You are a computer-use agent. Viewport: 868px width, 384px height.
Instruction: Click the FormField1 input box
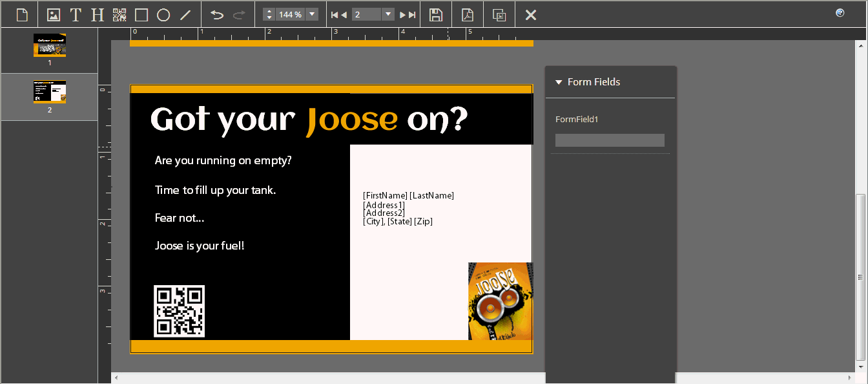coord(610,140)
